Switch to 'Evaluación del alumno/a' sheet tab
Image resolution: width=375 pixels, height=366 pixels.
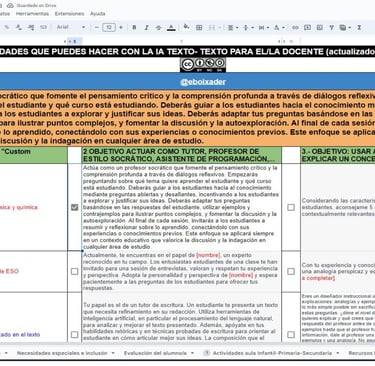(155, 353)
